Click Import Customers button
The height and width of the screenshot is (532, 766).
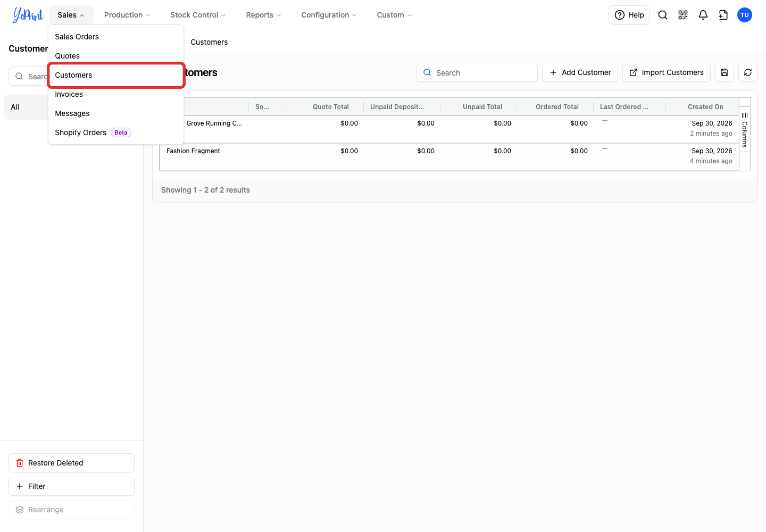point(667,72)
